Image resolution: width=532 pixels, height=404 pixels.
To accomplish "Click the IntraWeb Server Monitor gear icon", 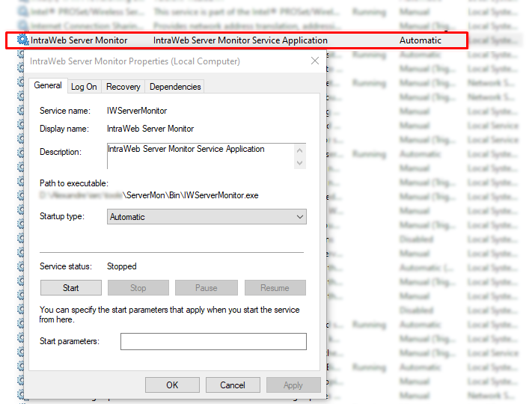I will click(x=22, y=40).
